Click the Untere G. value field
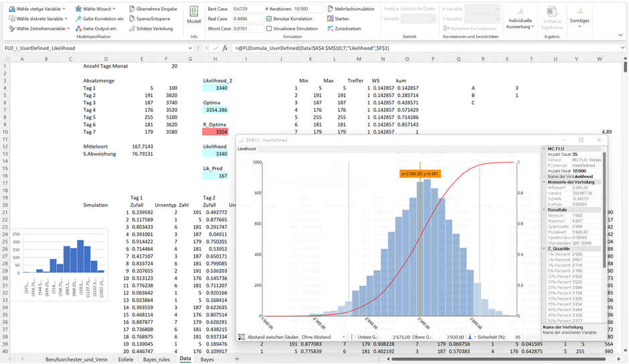Screen dimensions: 629x364 (x=395, y=337)
